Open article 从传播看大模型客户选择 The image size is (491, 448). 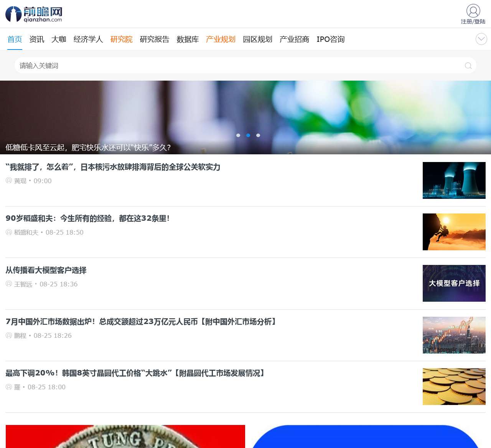click(46, 270)
